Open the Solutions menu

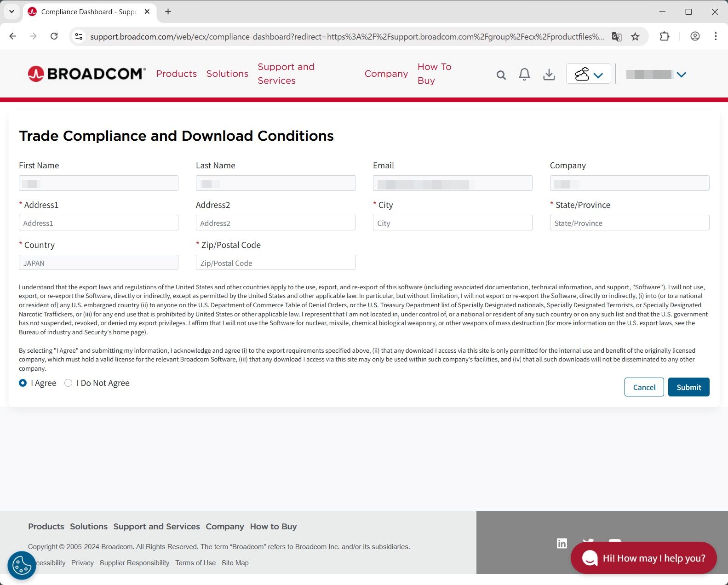(x=227, y=74)
